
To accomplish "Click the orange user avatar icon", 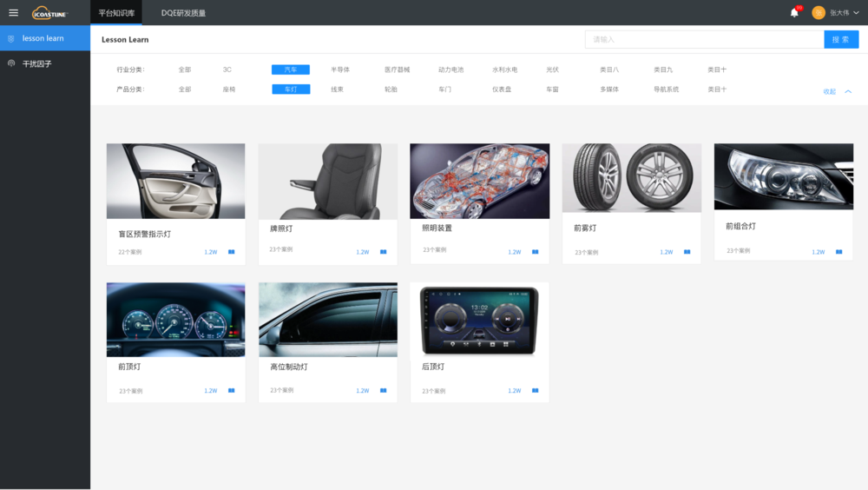I will click(819, 13).
